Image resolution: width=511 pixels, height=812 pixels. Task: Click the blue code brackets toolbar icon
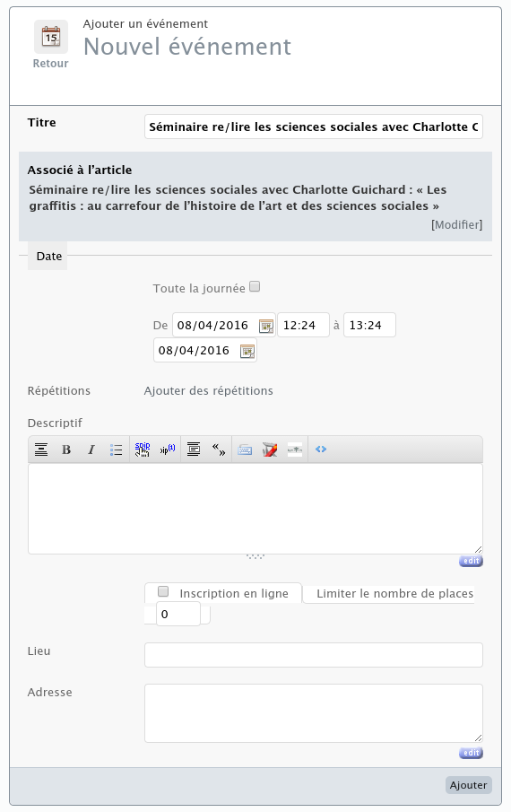pyautogui.click(x=321, y=449)
